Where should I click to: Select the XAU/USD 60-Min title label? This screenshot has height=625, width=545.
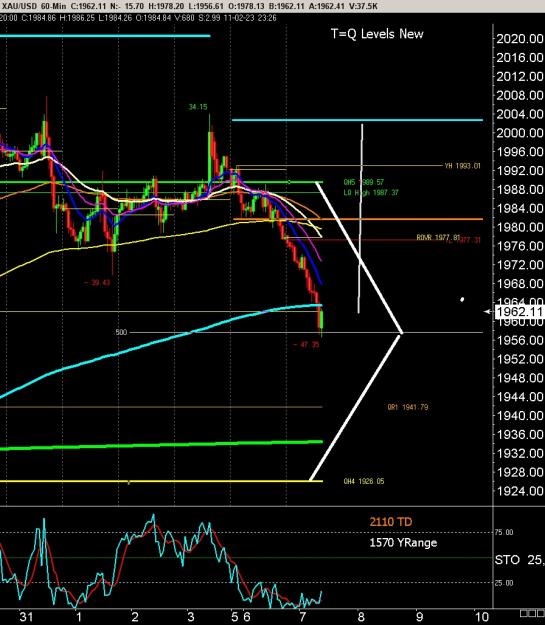click(x=33, y=6)
